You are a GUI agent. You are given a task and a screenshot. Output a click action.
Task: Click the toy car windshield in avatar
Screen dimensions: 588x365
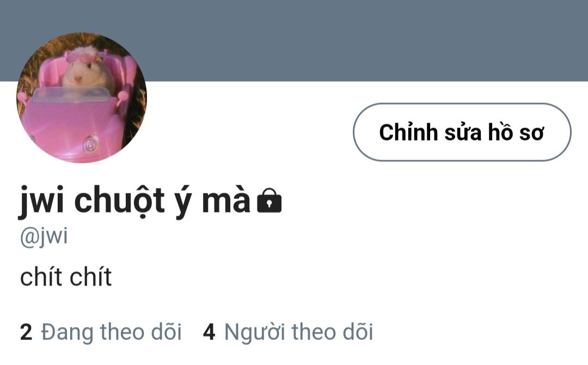[x=70, y=95]
